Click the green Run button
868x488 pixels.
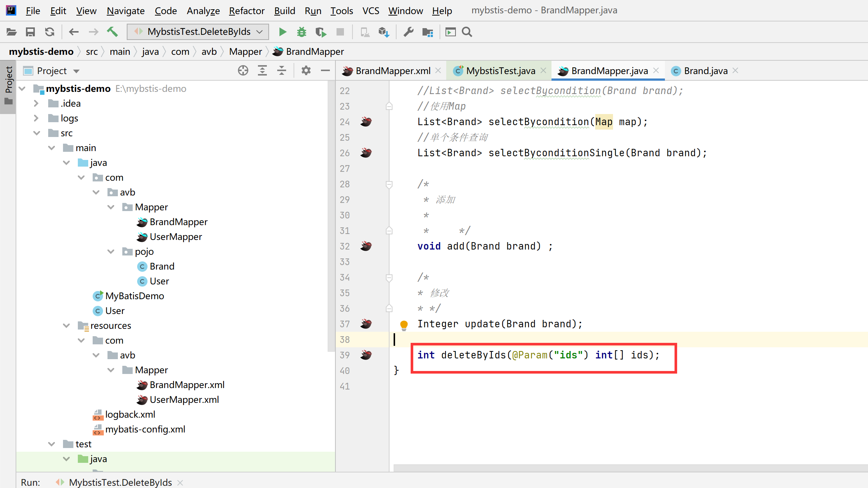(x=282, y=32)
